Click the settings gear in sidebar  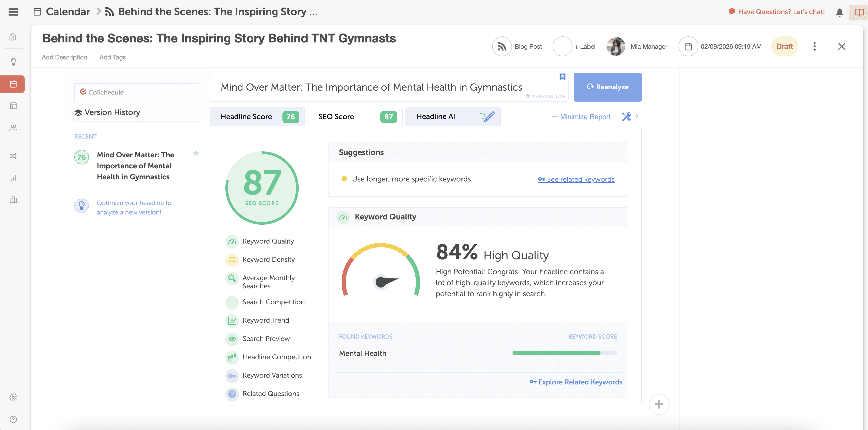pyautogui.click(x=13, y=397)
